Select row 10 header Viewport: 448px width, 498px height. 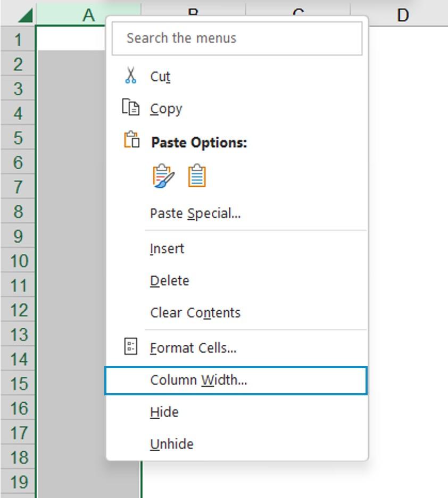[18, 260]
